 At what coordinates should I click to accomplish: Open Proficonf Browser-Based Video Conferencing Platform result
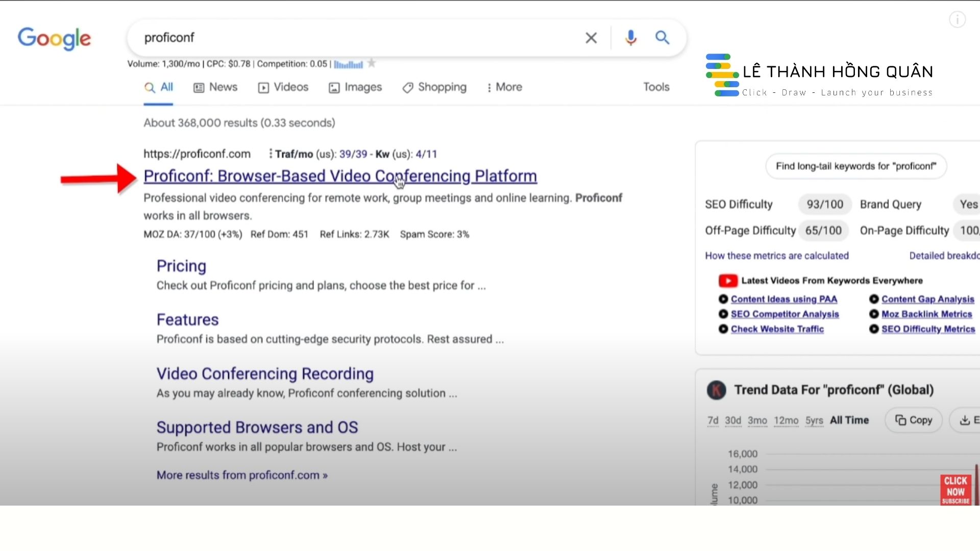tap(340, 176)
